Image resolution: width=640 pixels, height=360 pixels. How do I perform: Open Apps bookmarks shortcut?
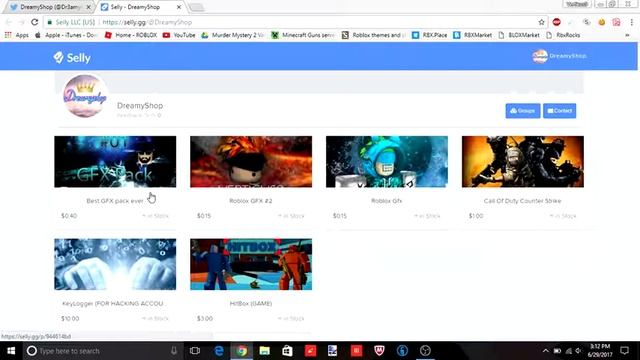(16, 35)
